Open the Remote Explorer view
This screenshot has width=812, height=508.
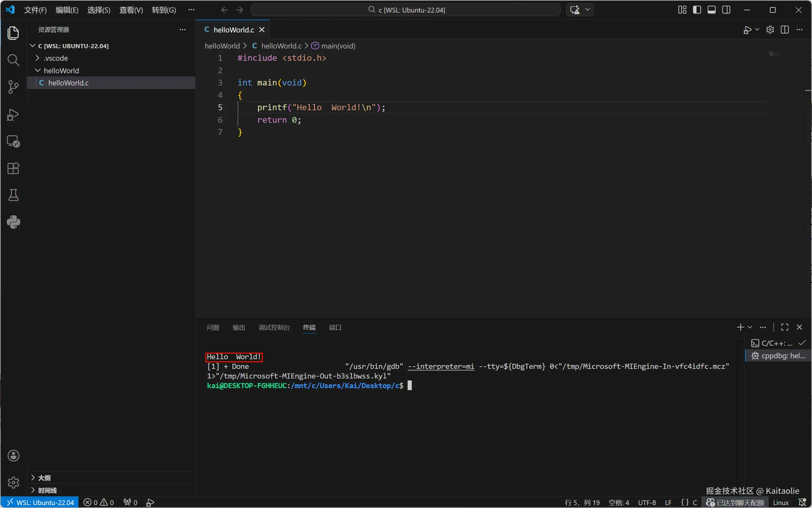point(13,141)
